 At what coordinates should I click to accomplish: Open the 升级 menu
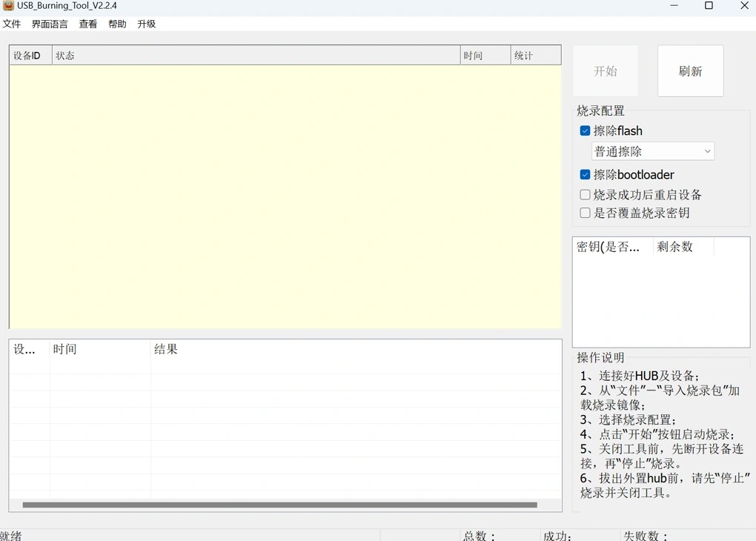(147, 24)
